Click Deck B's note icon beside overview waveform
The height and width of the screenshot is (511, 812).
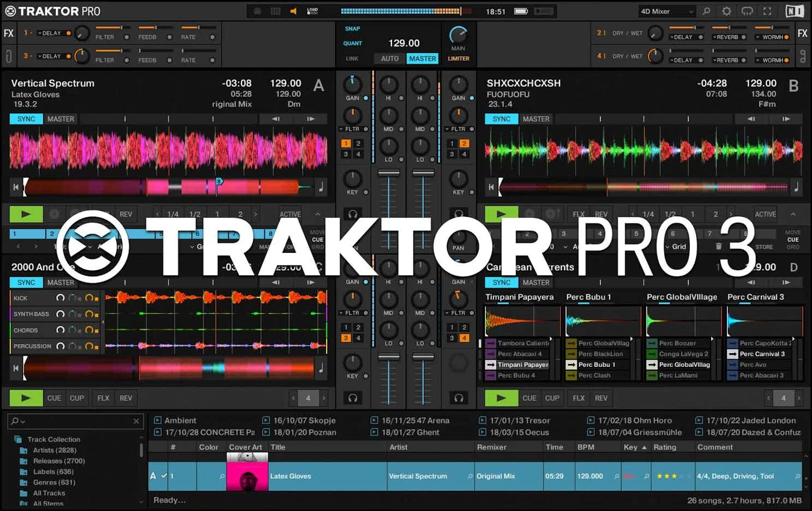[797, 187]
